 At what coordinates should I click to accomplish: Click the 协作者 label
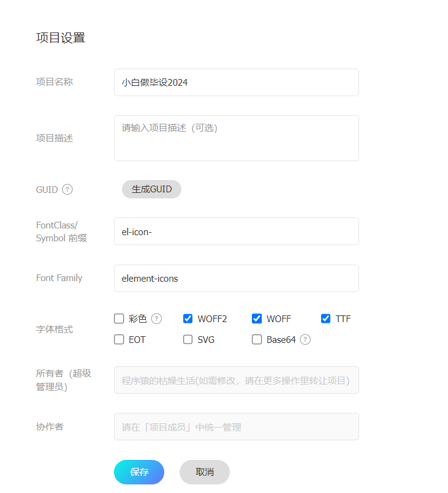(50, 427)
